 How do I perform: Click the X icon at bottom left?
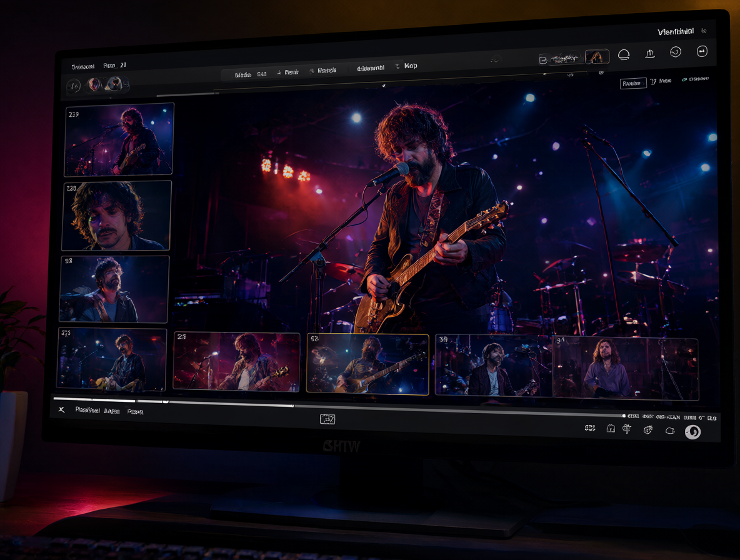pyautogui.click(x=61, y=409)
